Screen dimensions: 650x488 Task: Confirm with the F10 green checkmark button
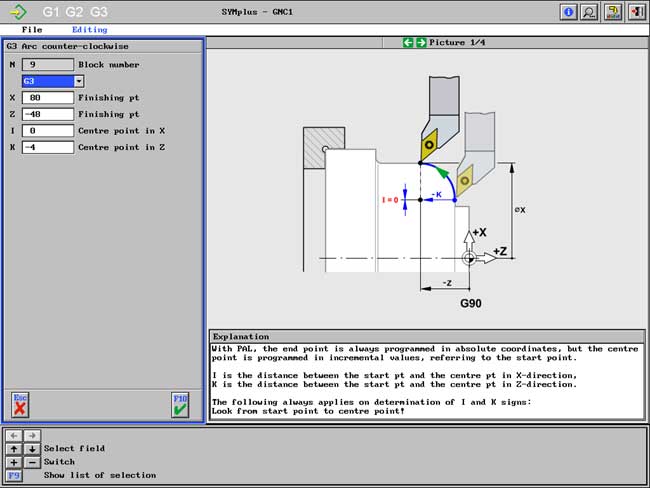coord(180,404)
